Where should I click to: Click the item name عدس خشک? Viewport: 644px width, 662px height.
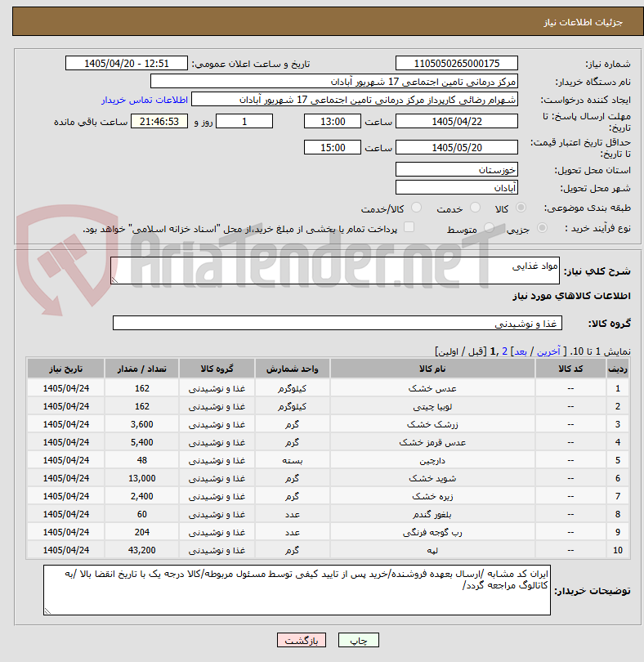coord(432,388)
